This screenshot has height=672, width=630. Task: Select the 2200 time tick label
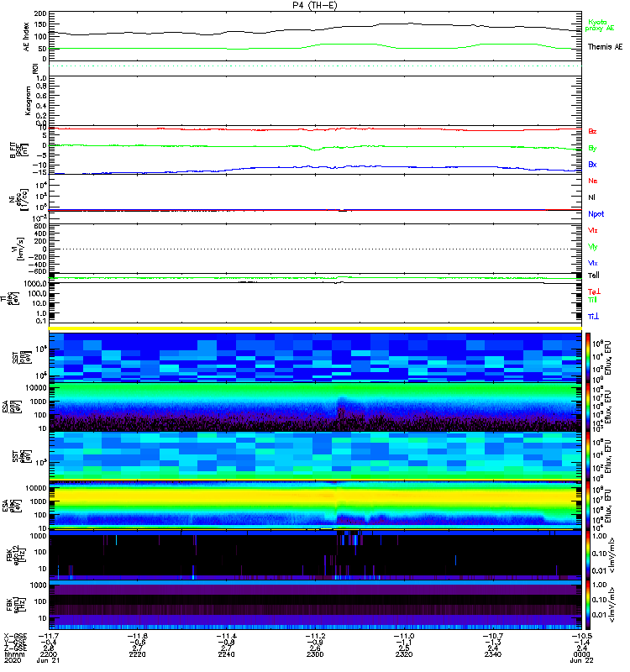tap(48, 654)
